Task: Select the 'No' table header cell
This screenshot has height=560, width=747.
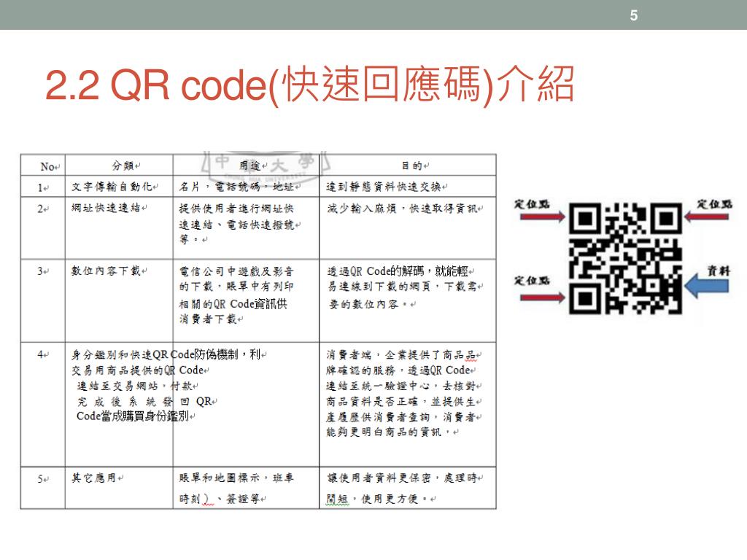Action: pos(43,166)
